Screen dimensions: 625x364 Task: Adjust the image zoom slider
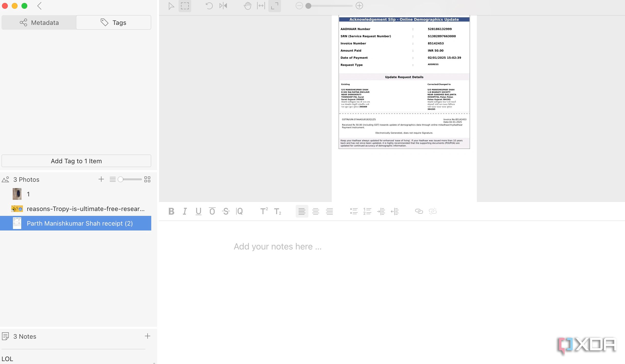tap(329, 6)
